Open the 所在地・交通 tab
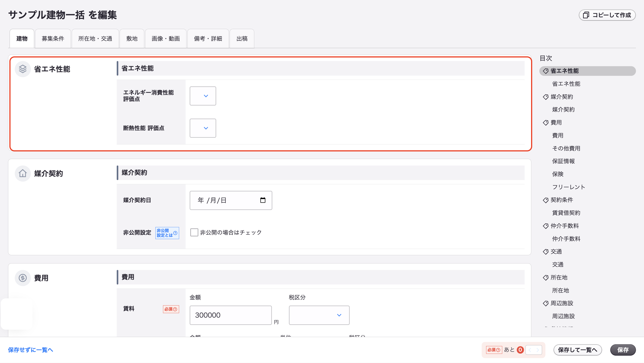Viewport: 644px width, 363px height. [x=95, y=38]
